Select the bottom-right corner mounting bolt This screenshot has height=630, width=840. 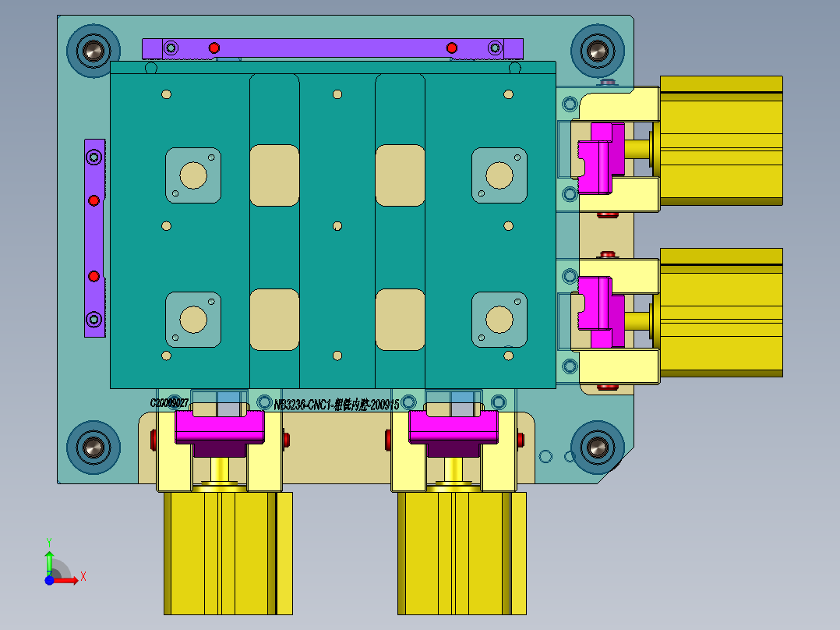[598, 447]
